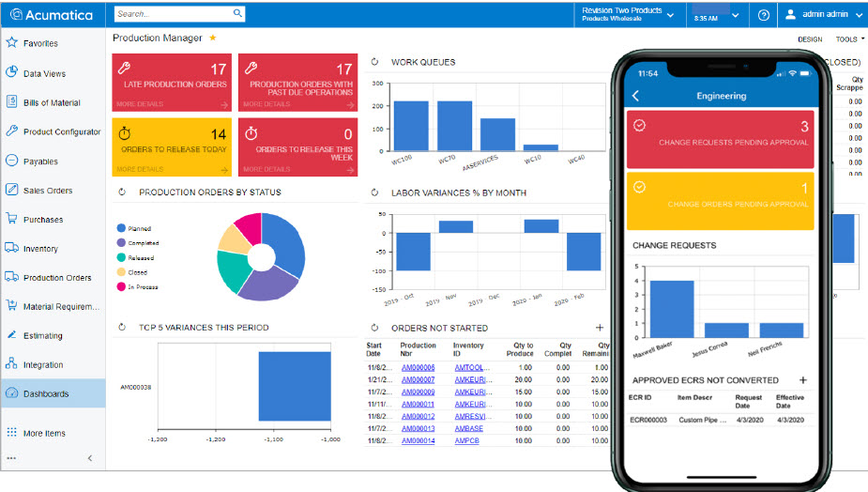This screenshot has height=492, width=868.
Task: Open production order AM000014 link
Action: (x=418, y=440)
